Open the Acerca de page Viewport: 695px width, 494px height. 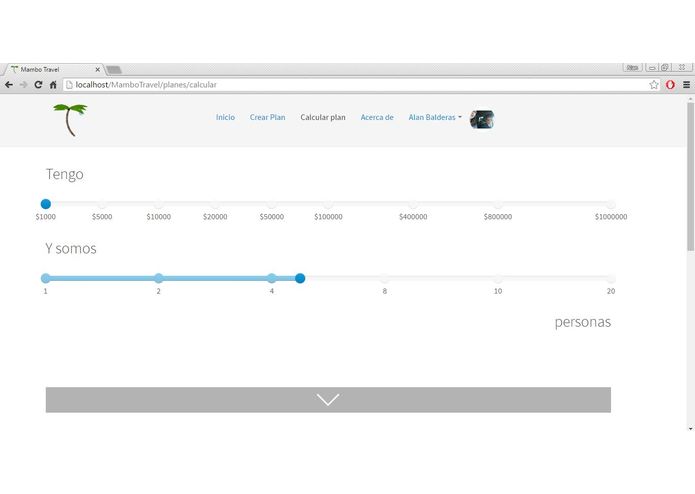click(377, 117)
